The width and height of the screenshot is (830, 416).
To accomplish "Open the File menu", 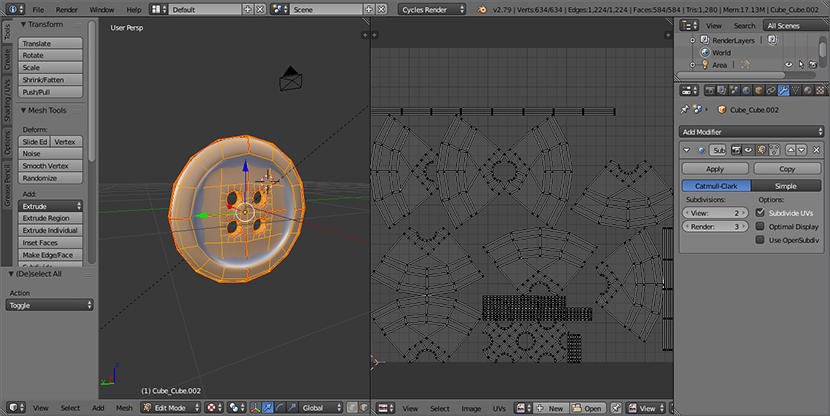I will pyautogui.click(x=38, y=10).
